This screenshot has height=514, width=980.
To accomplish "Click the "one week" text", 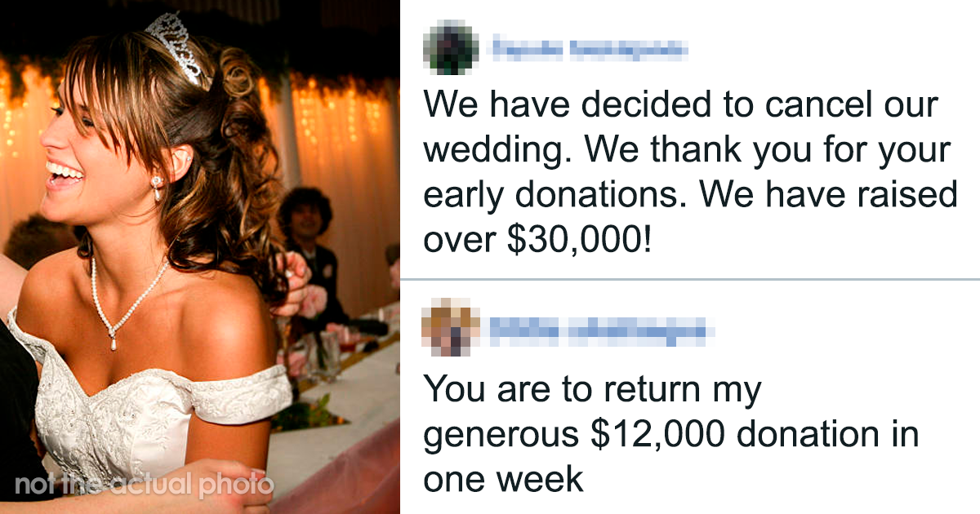I will click(503, 479).
